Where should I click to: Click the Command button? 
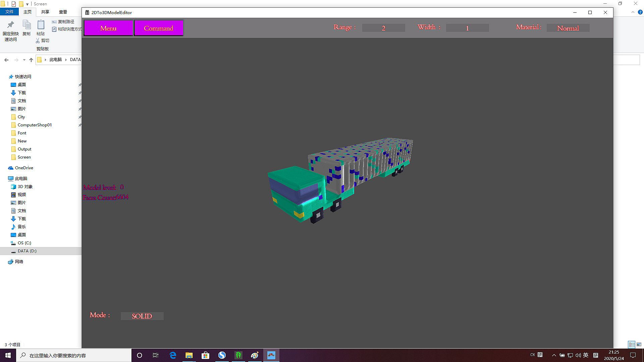(x=159, y=28)
